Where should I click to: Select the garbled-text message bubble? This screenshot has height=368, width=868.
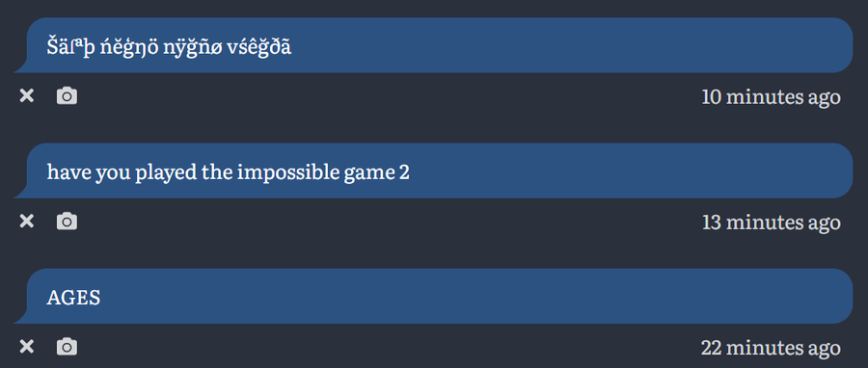(433, 45)
